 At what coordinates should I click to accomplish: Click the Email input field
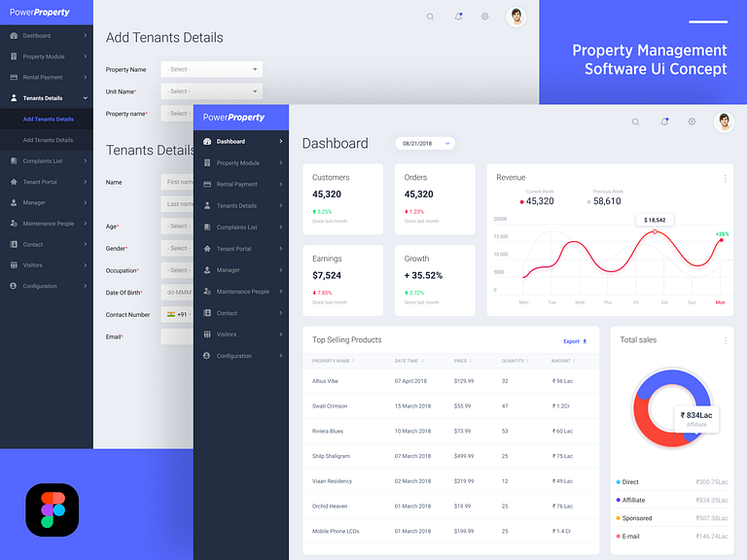click(177, 336)
